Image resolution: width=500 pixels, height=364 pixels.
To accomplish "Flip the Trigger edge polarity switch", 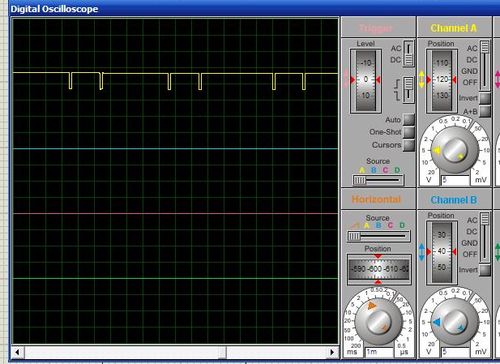I will (408, 89).
